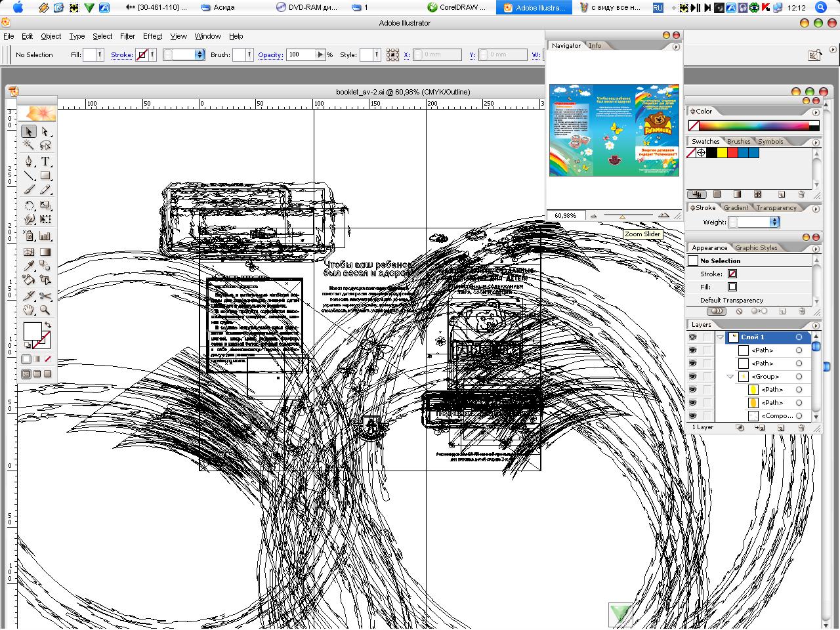
Task: Switch to the Graphic Styles tab
Action: point(756,248)
